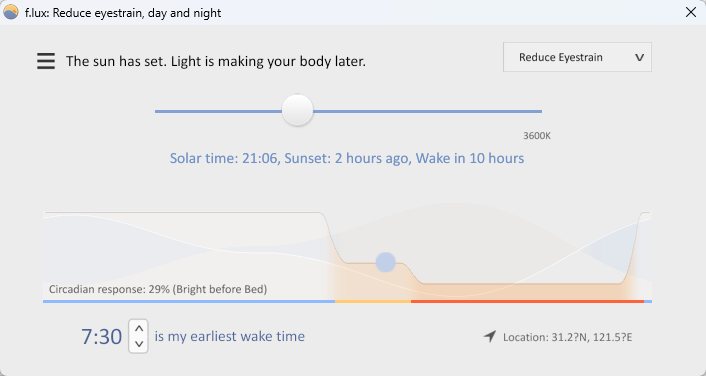Increase wake time with up arrow
This screenshot has width=706, height=376.
click(139, 328)
